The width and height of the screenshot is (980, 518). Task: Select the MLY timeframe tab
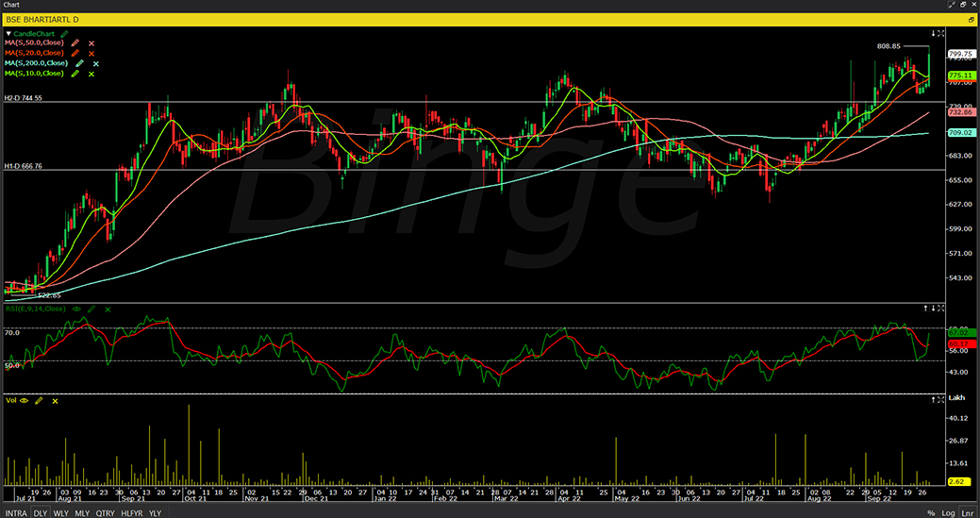coord(82,513)
